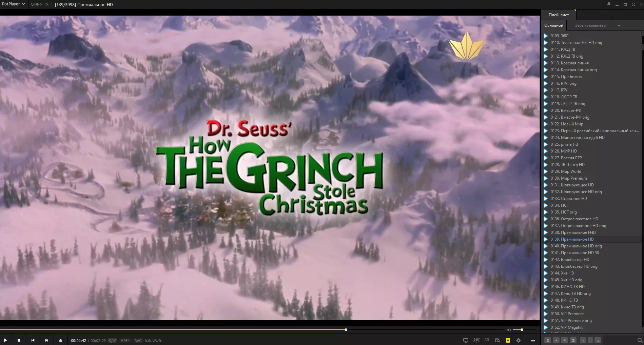Open playlist search magnifier

pyautogui.click(x=640, y=340)
